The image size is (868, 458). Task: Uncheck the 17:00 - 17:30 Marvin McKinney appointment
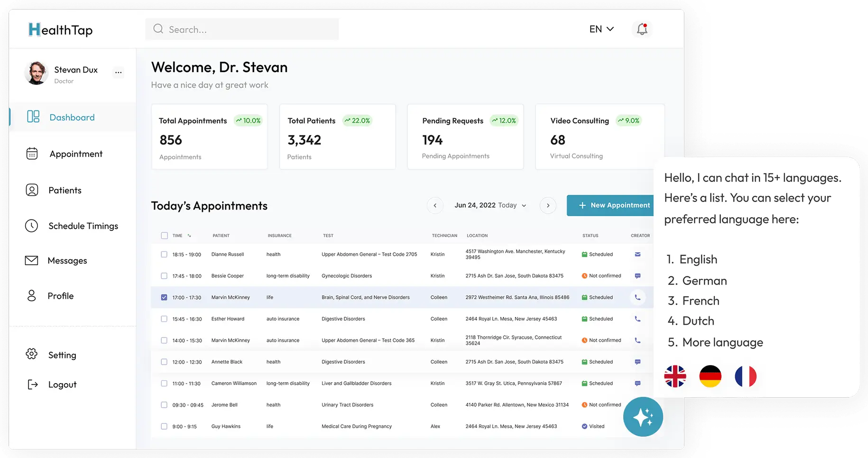pos(164,297)
